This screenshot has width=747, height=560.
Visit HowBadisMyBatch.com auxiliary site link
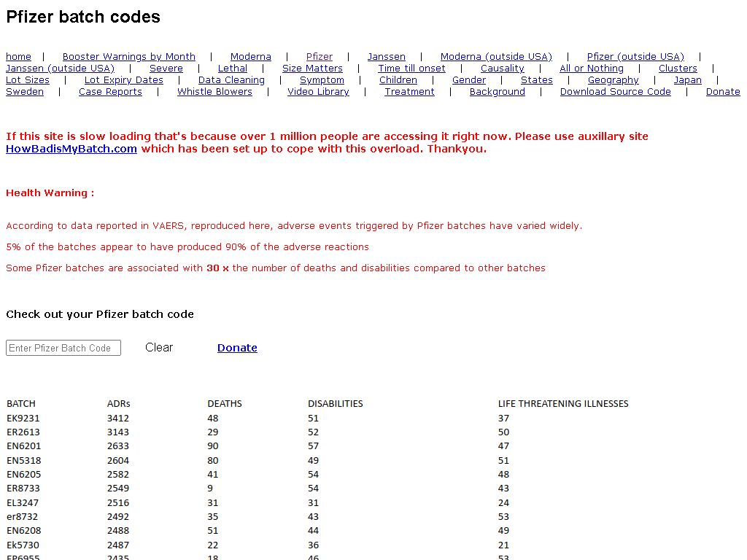click(71, 149)
